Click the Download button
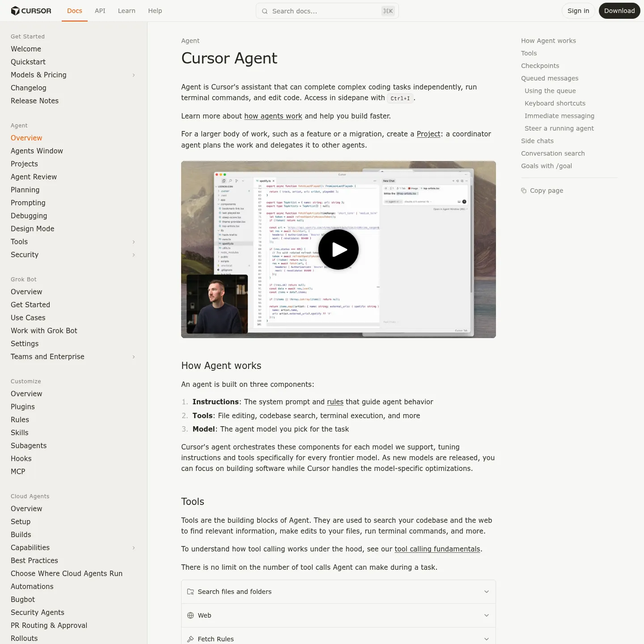The image size is (644, 644). (x=619, y=11)
